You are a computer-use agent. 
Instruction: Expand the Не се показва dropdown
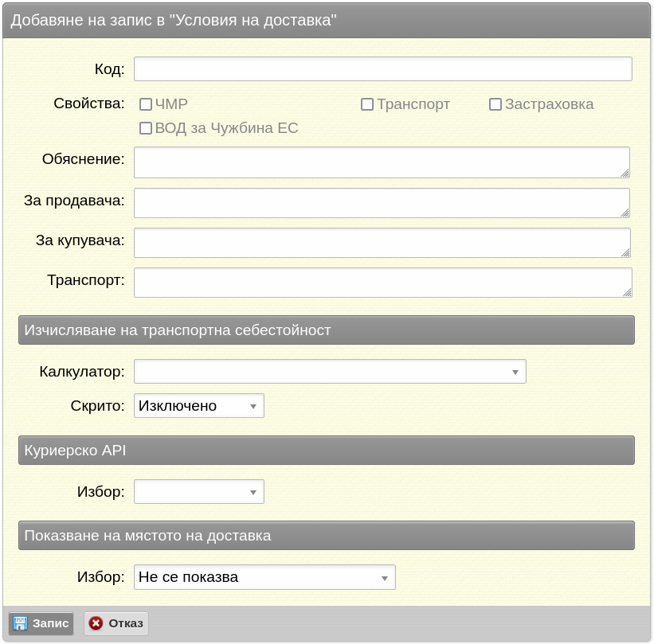tap(264, 577)
